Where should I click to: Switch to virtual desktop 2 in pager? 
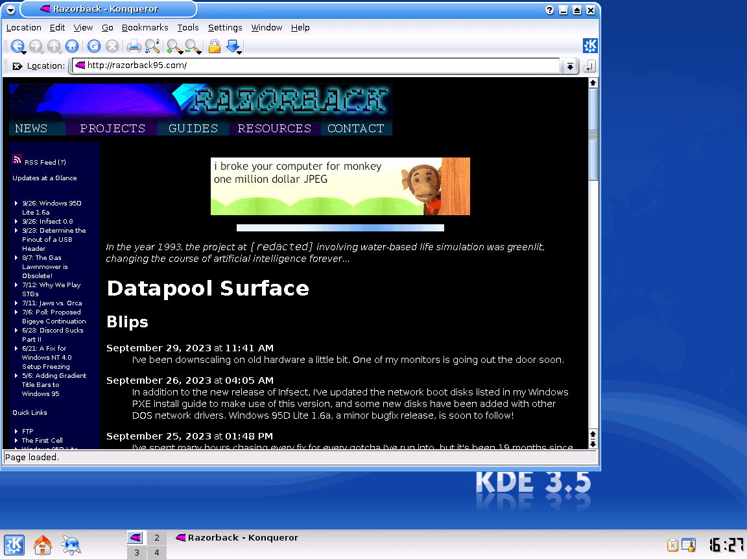point(157,537)
